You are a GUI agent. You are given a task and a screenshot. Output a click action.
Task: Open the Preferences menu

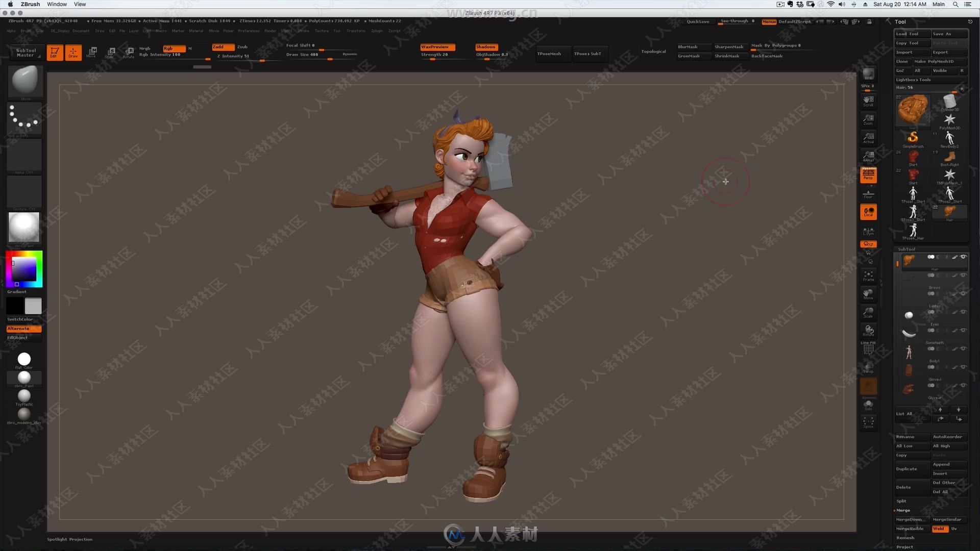(249, 31)
